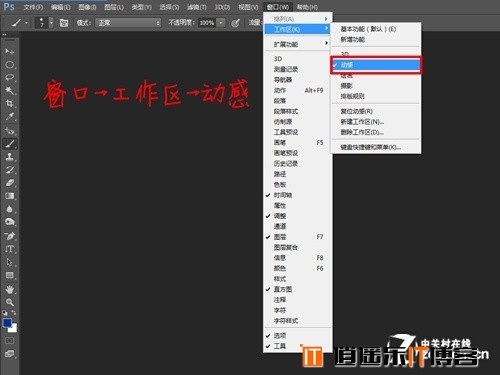
Task: Toggle the checked 选项 (Options) bar entry
Action: click(298, 336)
